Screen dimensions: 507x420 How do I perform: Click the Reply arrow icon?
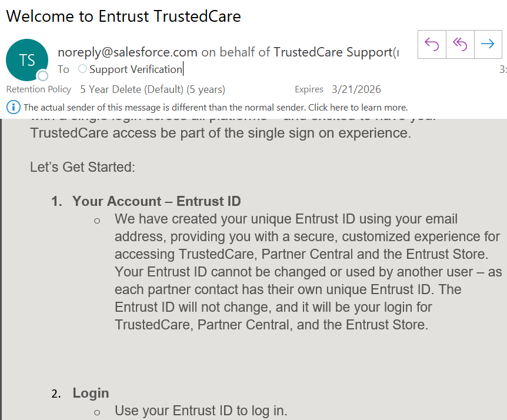click(432, 44)
